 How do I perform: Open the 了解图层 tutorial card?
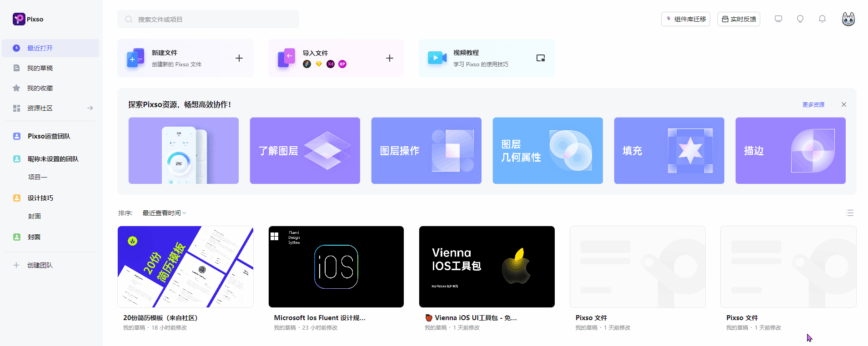305,151
